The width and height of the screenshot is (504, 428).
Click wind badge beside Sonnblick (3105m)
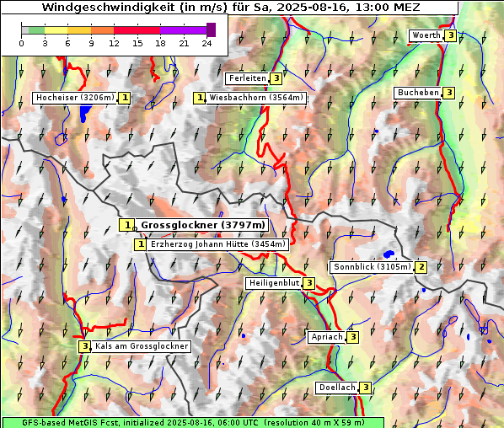(x=421, y=267)
